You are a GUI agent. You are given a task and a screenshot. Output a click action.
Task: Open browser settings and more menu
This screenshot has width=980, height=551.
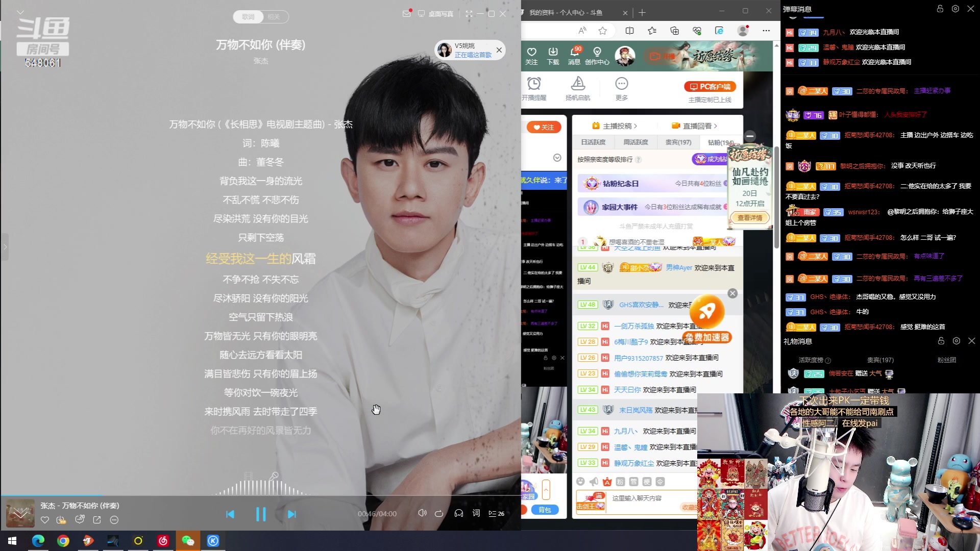pyautogui.click(x=766, y=31)
